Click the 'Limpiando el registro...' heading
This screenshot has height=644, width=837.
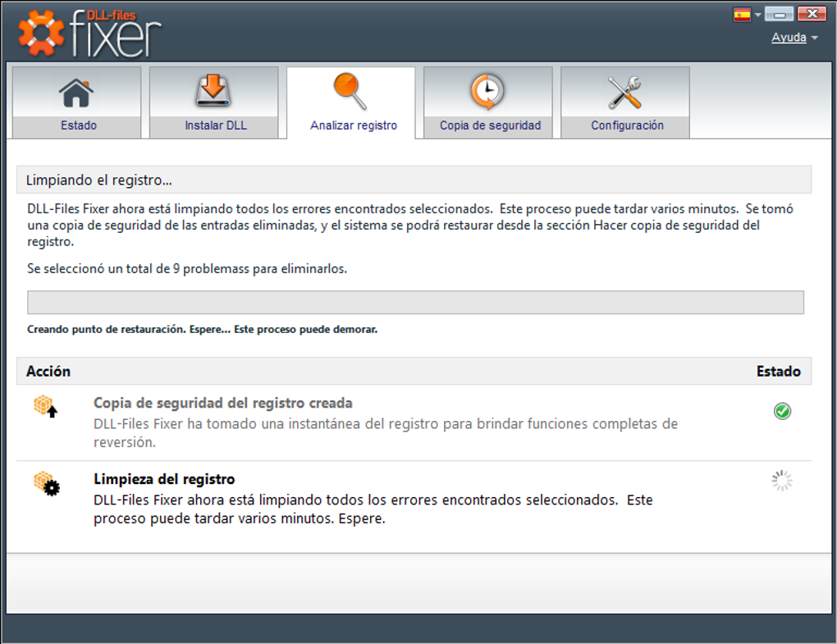(98, 180)
